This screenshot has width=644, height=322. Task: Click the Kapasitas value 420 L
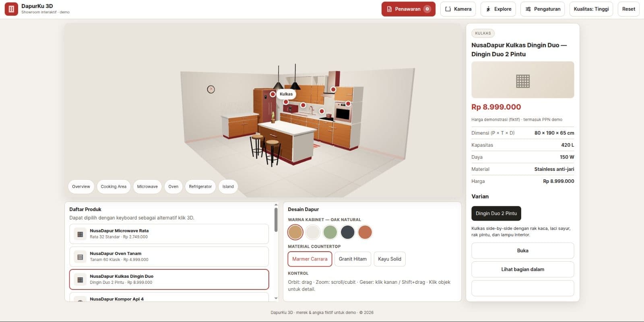click(568, 145)
